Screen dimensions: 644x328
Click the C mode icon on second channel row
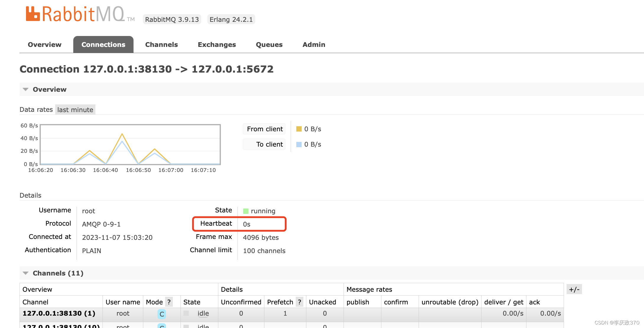[161, 326]
